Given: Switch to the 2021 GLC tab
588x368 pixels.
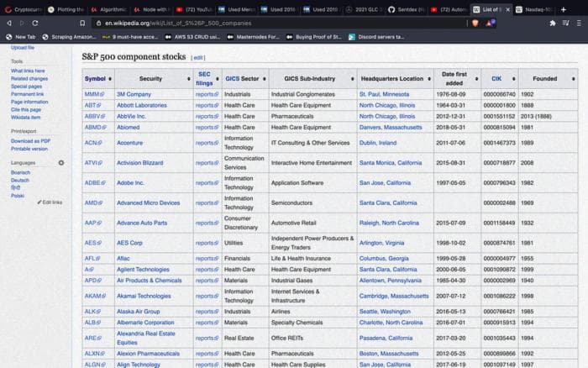Looking at the screenshot, I should tap(364, 10).
